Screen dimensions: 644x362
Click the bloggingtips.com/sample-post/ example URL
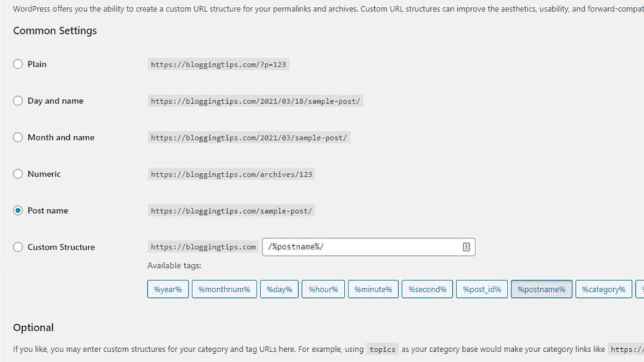click(x=231, y=211)
